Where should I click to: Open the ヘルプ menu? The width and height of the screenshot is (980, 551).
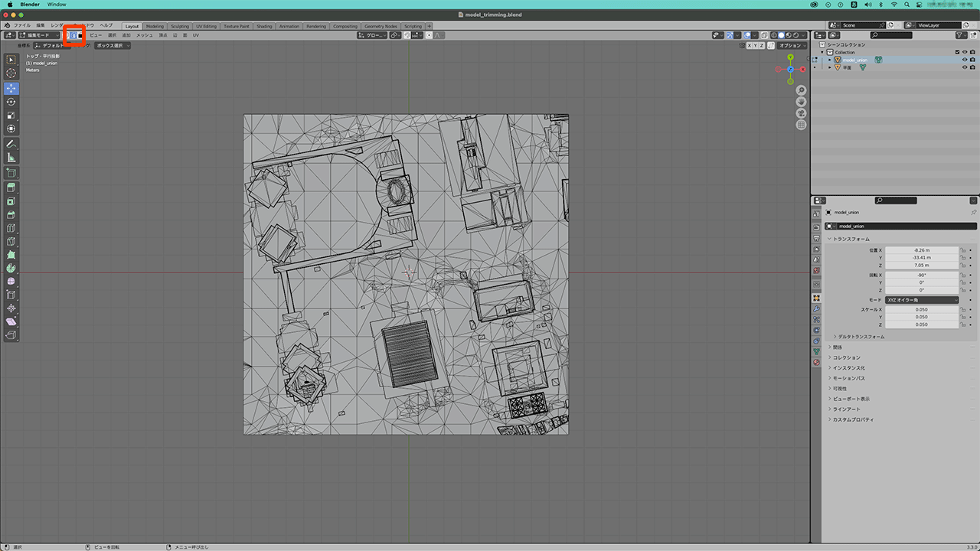click(x=106, y=25)
